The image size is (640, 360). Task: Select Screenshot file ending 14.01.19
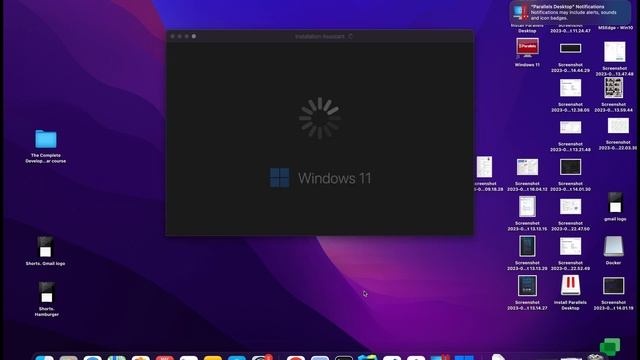(x=613, y=286)
